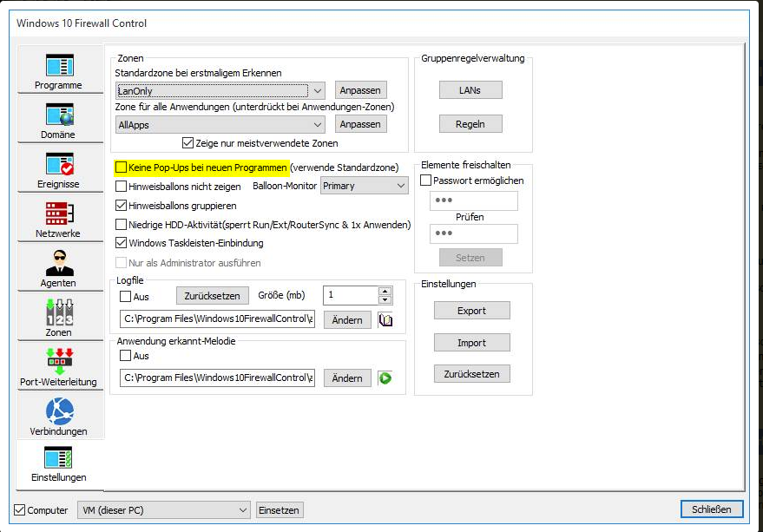The width and height of the screenshot is (763, 532).
Task: Enable Keine Pop-Ups bei neuen Programmen
Action: [x=121, y=167]
